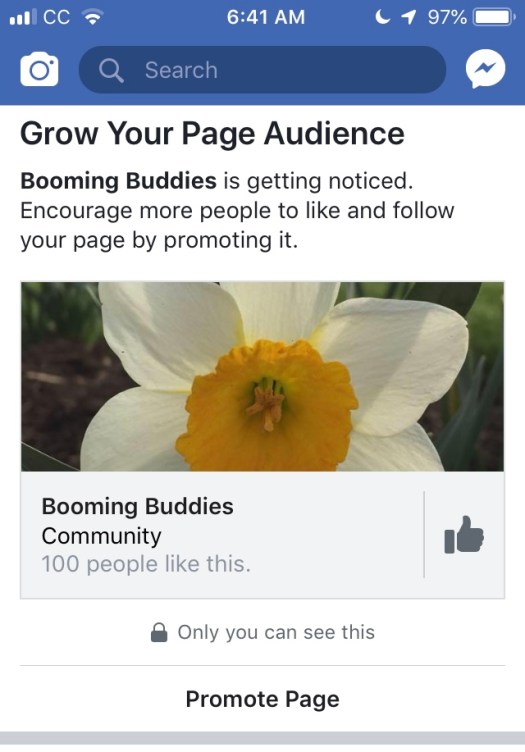Open Messenger from the top bar
The width and height of the screenshot is (525, 752).
coord(485,70)
